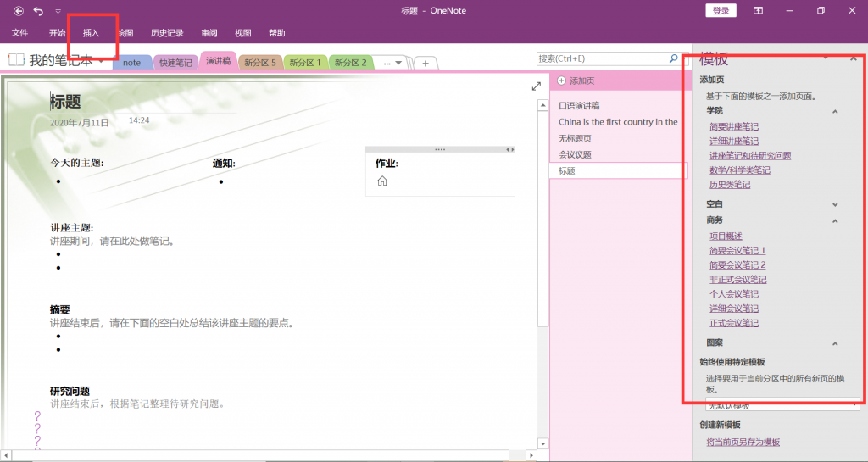Click horizontal scrollbar right arrow
Image resolution: width=868 pixels, height=462 pixels.
(531, 455)
